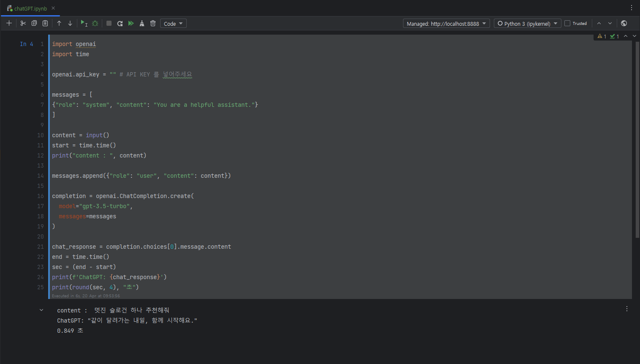Click the 'content :' output line

coord(113,310)
